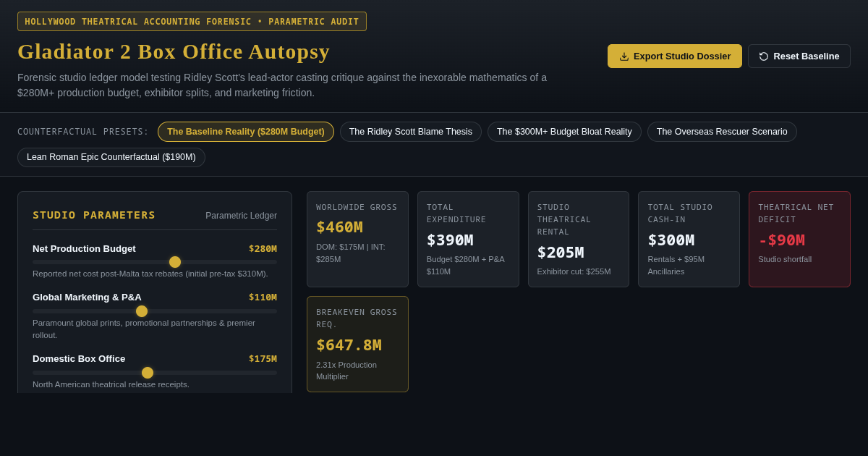
Task: Click 'North American theatrical release receipts' note
Action: coord(111,384)
